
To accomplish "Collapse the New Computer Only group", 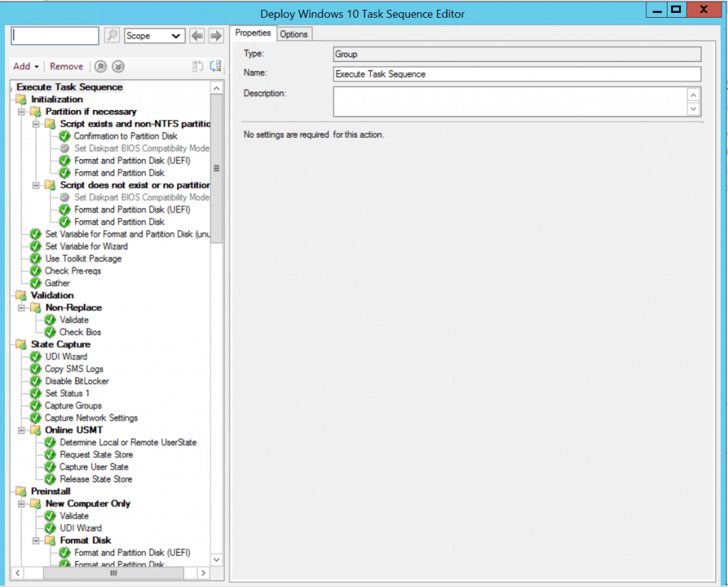I will point(21,503).
